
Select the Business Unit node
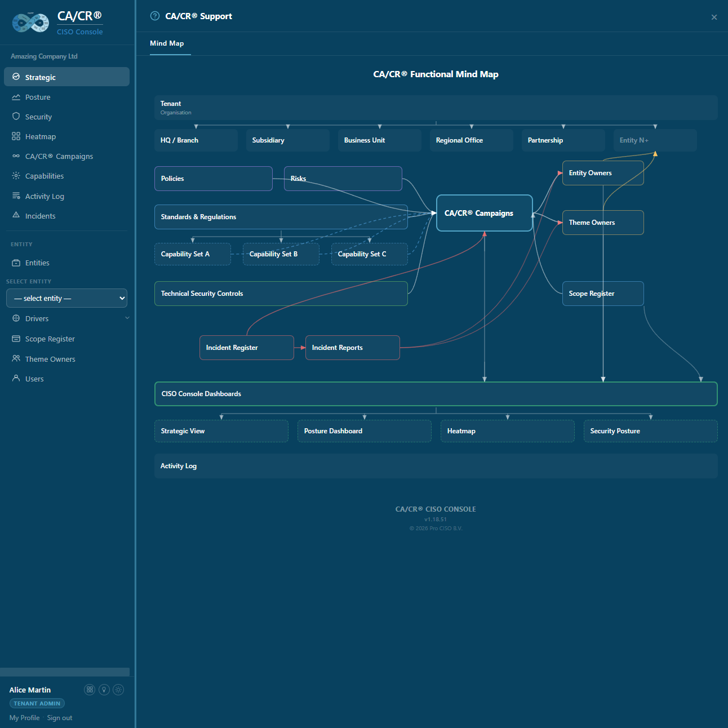380,140
